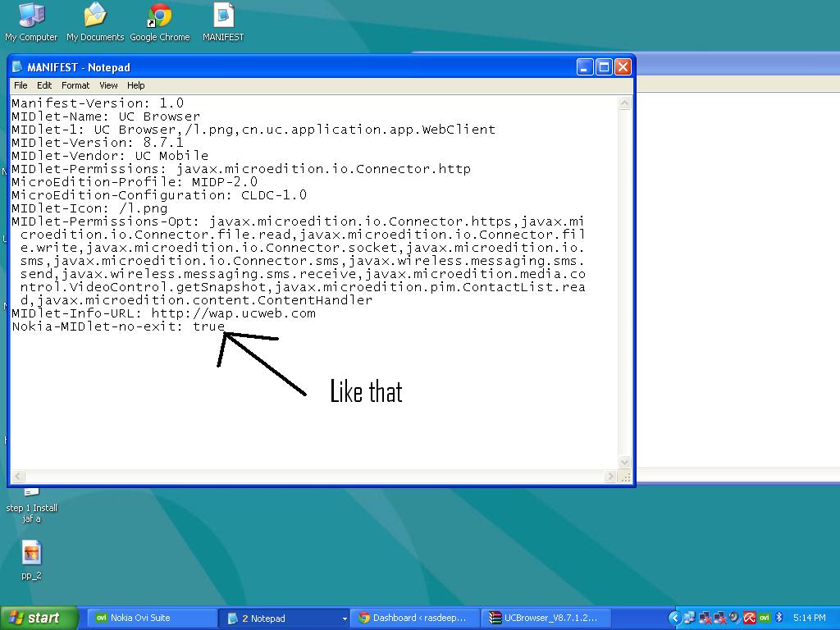Click the Notepad title bar document icon
Image resolution: width=840 pixels, height=630 pixels.
(x=17, y=67)
